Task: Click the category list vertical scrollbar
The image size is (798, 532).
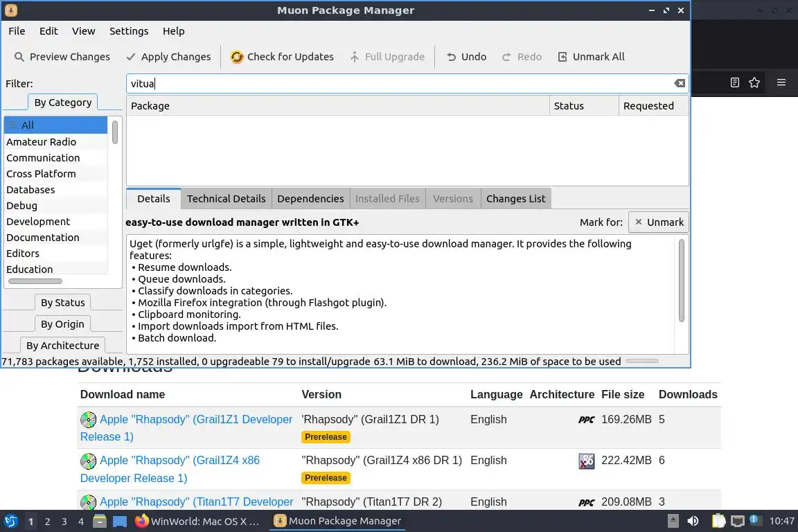Action: 115,132
